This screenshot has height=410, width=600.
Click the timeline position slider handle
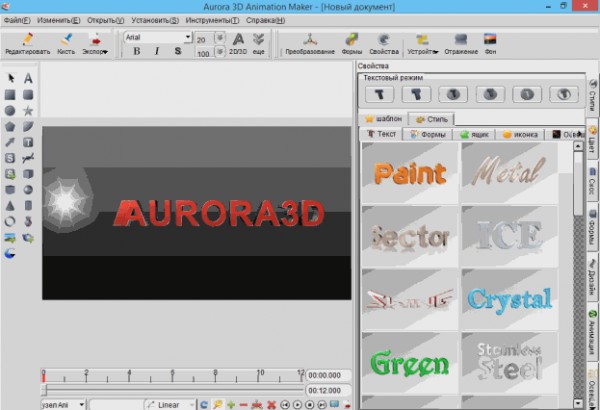pos(44,390)
